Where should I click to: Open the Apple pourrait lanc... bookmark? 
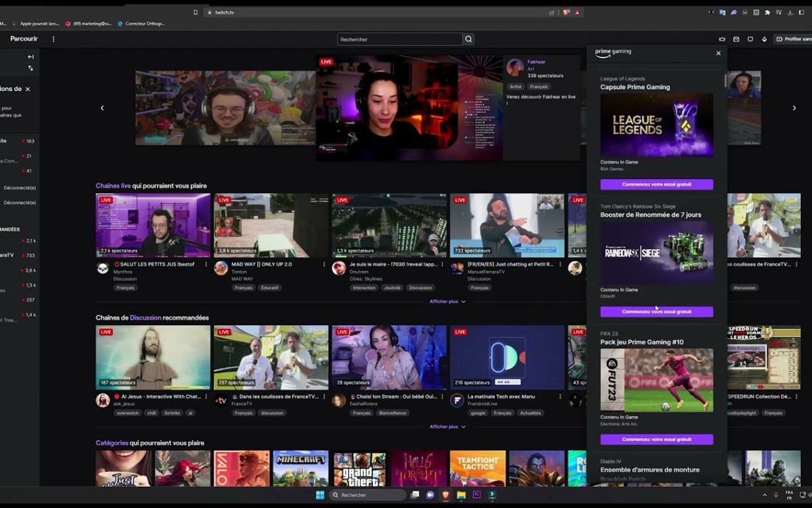pyautogui.click(x=35, y=24)
